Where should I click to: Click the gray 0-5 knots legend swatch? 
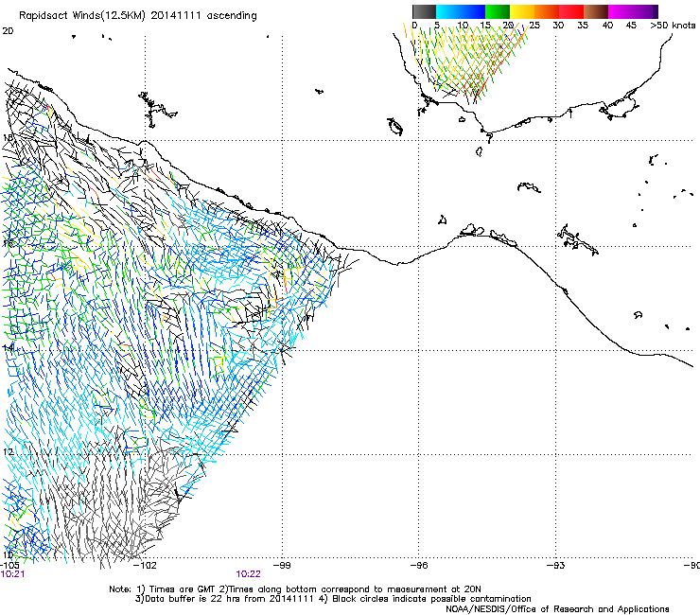click(424, 11)
